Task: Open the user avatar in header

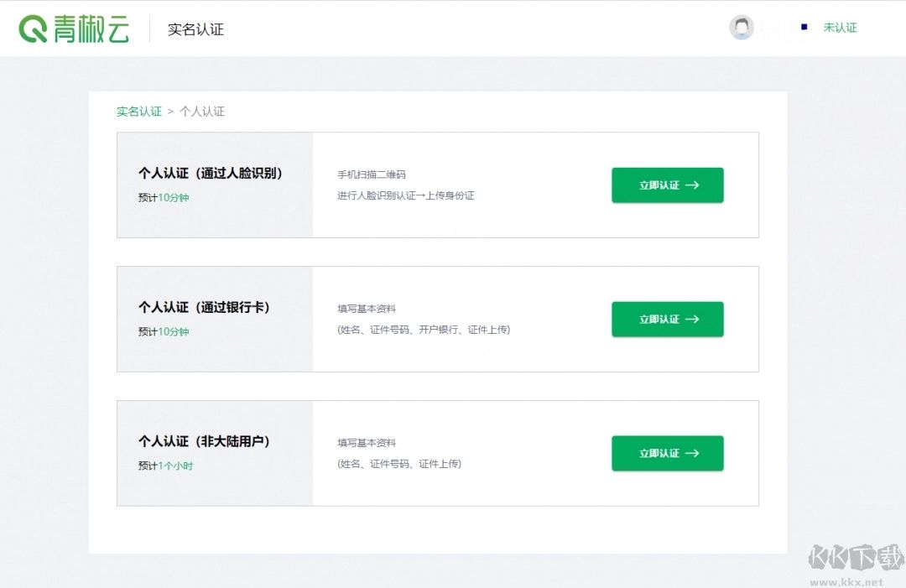Action: coord(741,28)
